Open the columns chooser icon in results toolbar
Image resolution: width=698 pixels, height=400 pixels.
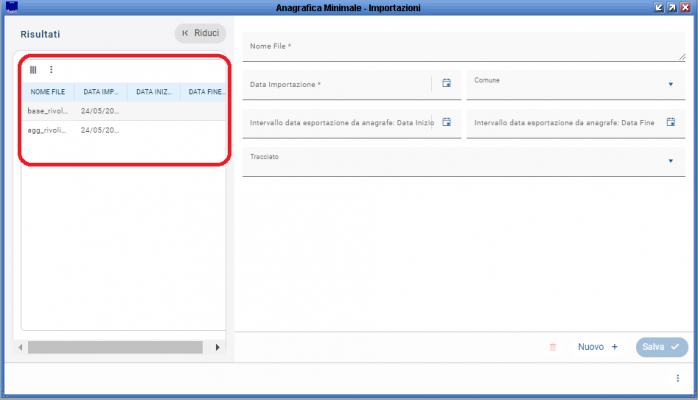(x=33, y=70)
